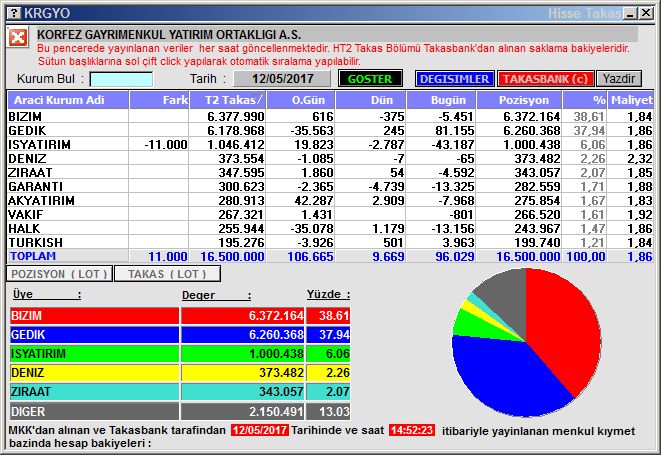Click the Tarih date field 12/05/2017
Viewport: 661px width, 455px height.
click(x=282, y=78)
